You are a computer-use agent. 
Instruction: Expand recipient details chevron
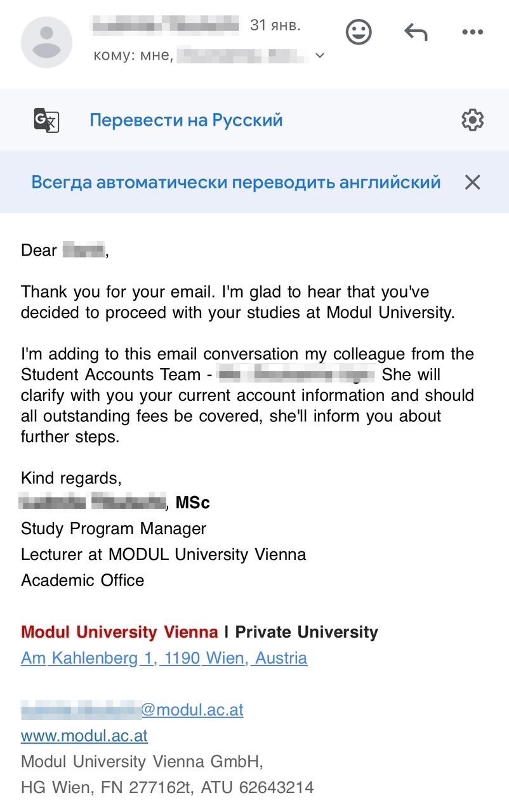pos(320,56)
